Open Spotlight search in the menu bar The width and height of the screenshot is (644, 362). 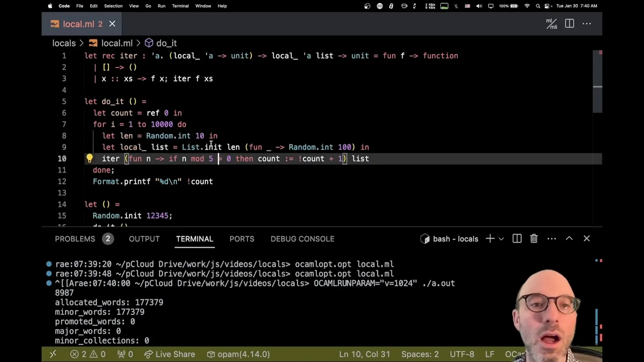[538, 6]
